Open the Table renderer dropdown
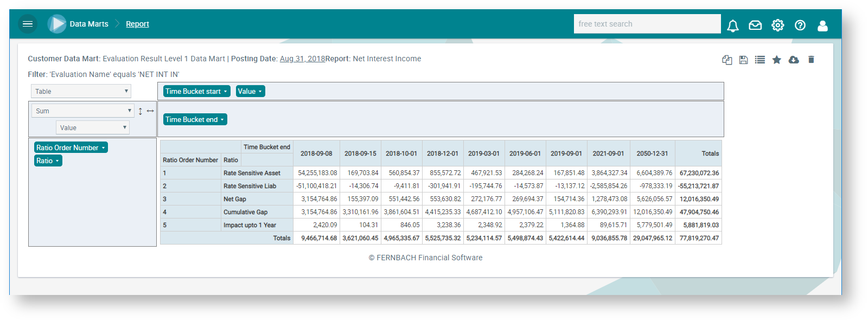 [81, 92]
